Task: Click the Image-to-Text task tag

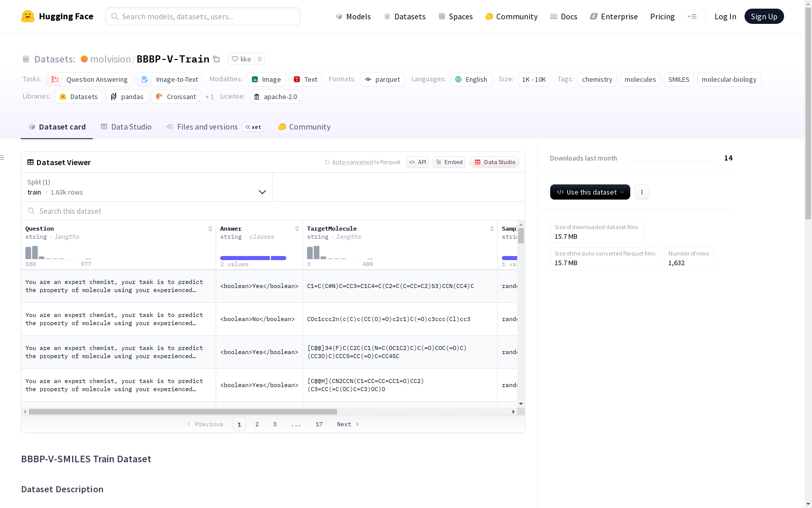Action: pyautogui.click(x=169, y=79)
